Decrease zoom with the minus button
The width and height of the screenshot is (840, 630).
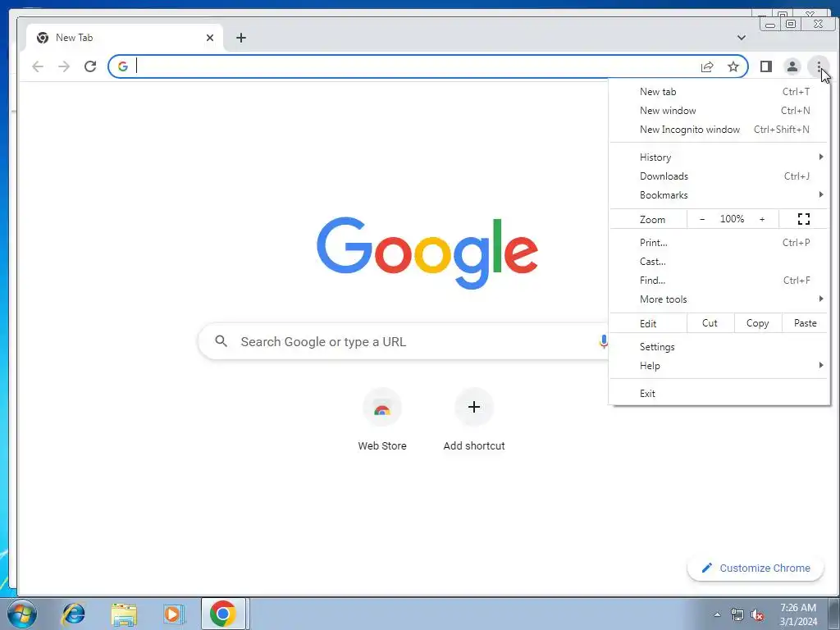[x=702, y=219]
